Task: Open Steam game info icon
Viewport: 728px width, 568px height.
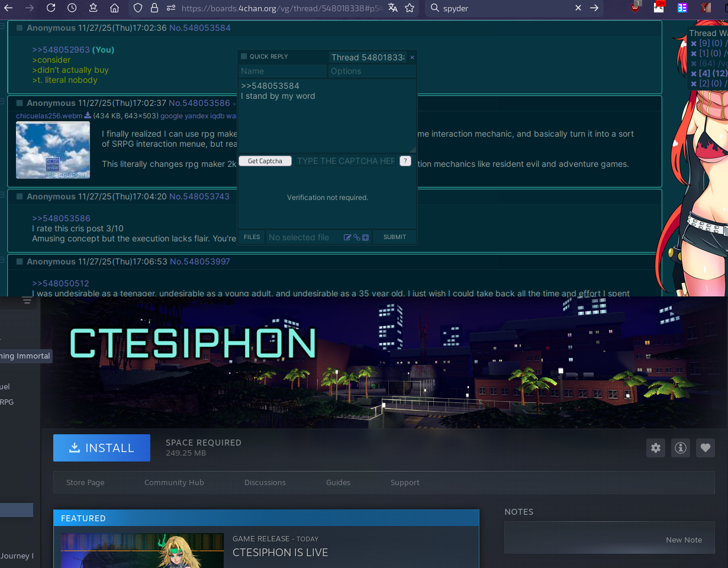Action: (681, 448)
